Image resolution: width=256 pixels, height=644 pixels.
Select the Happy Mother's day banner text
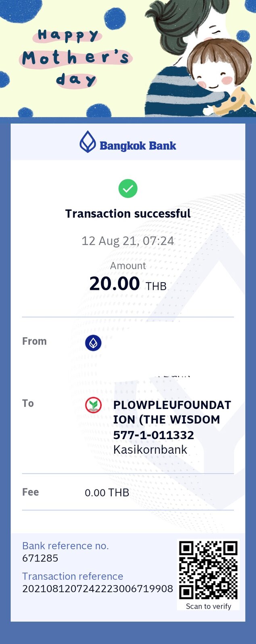75,58
